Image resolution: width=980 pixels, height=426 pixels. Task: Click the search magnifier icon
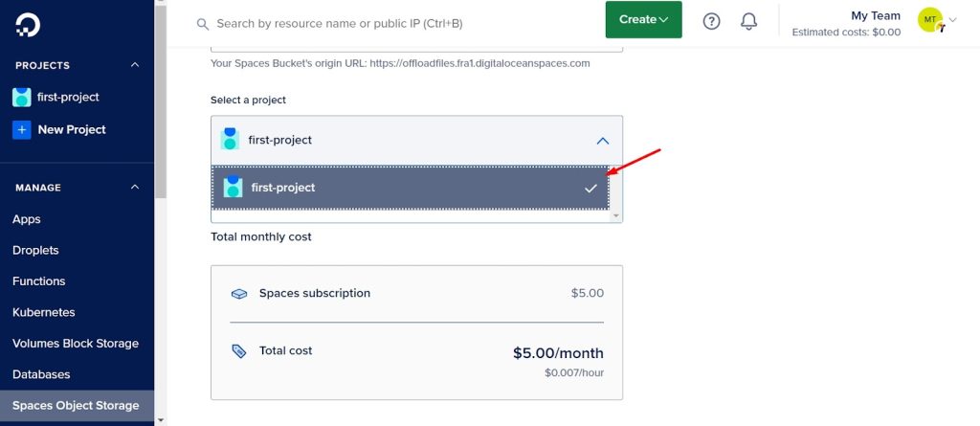203,24
